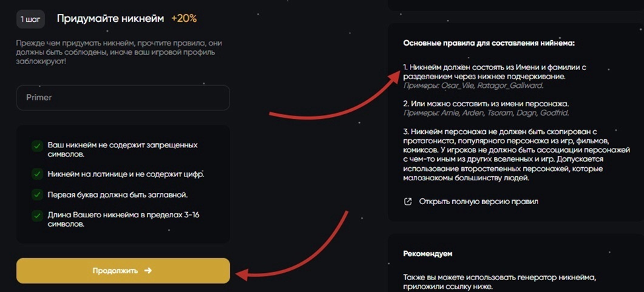The image size is (644, 292).
Task: Click rule 3 paragraph about протагониста
Action: click(x=504, y=155)
